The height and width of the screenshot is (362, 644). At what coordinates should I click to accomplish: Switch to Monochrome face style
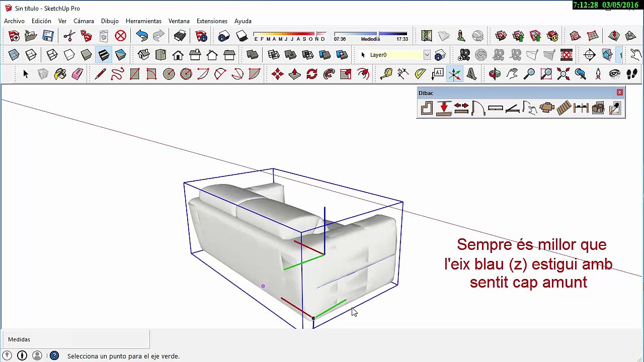point(120,55)
